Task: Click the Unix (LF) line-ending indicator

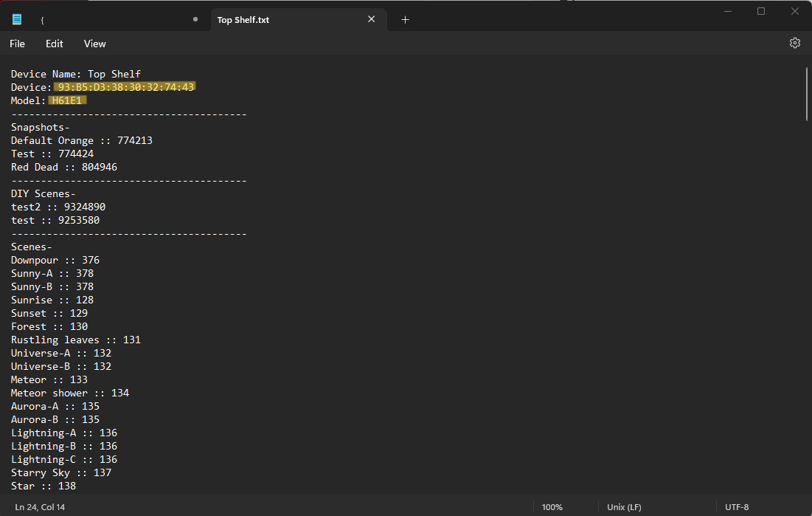Action: pos(624,507)
